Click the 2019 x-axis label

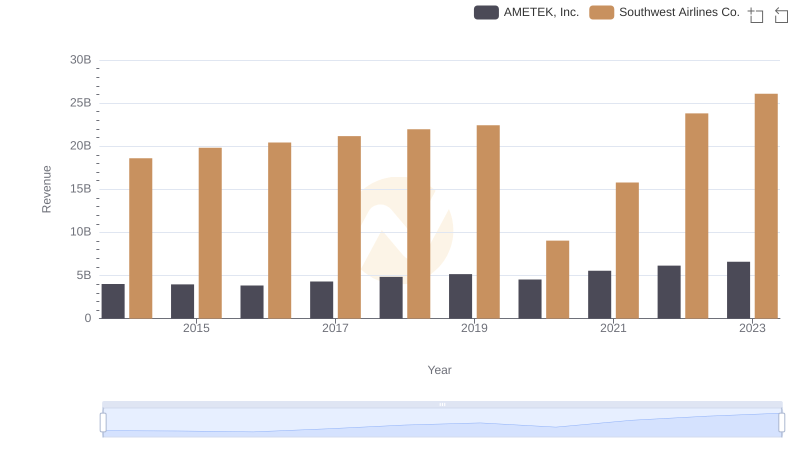point(474,328)
